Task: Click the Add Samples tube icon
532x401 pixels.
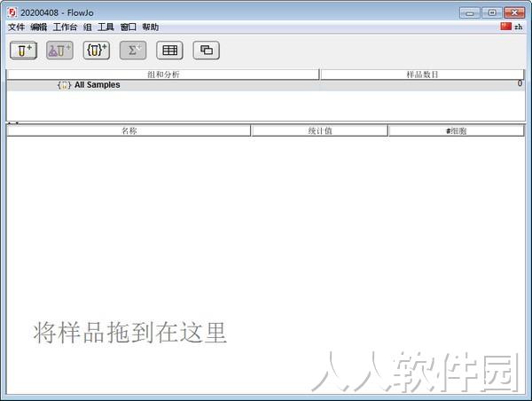Action: coord(23,51)
